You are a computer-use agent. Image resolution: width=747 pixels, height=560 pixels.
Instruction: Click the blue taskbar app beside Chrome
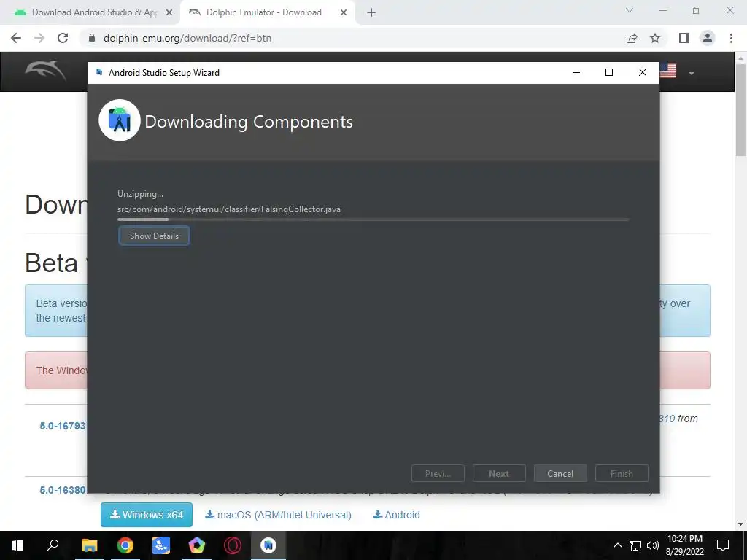161,545
